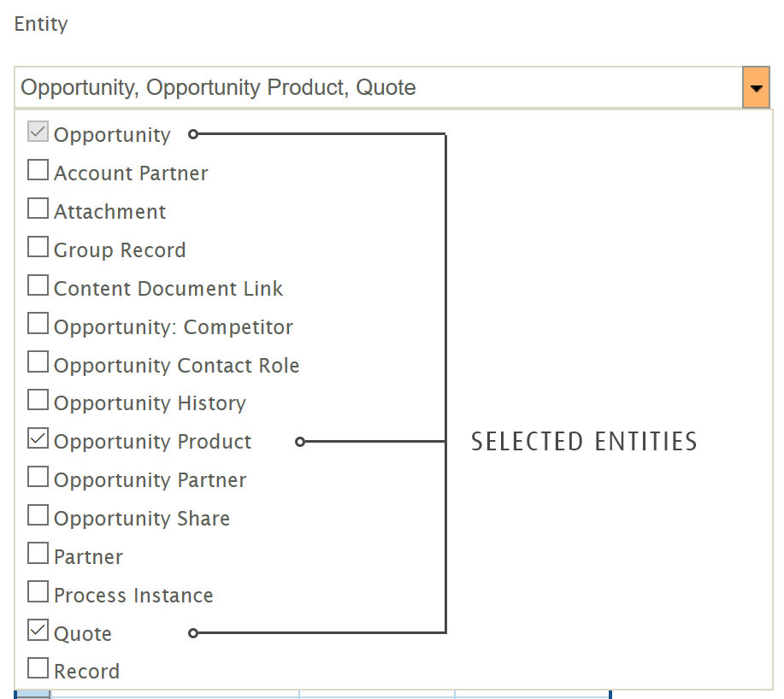Tick the Content Document Link checkbox
This screenshot has height=699, width=784.
38,286
